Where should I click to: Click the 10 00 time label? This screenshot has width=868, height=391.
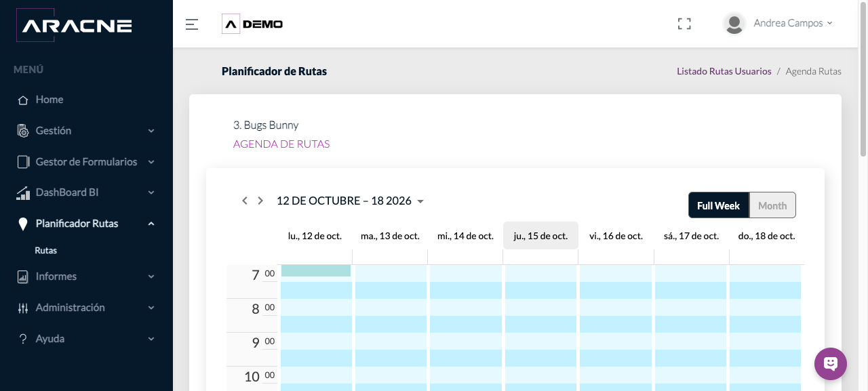point(260,376)
